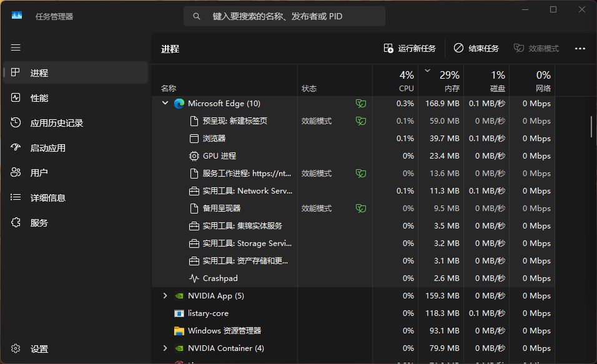
Task: Click the 浏览器 window icon
Action: point(194,139)
